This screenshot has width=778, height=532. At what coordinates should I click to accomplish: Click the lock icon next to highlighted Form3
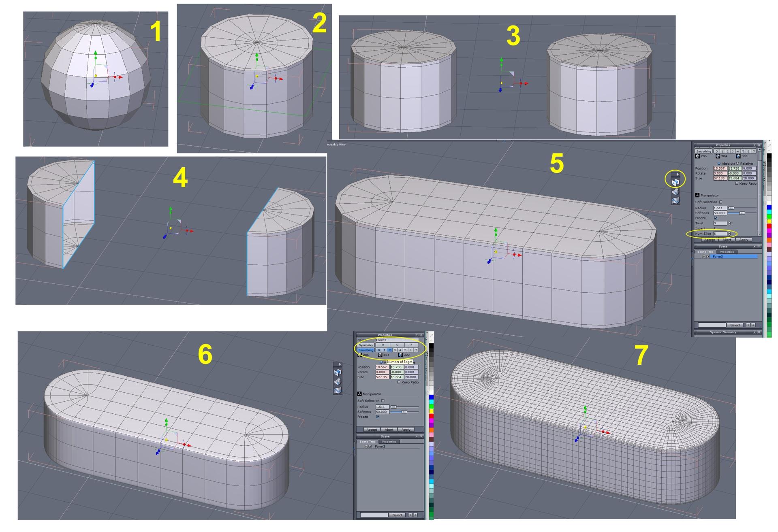coord(703,256)
